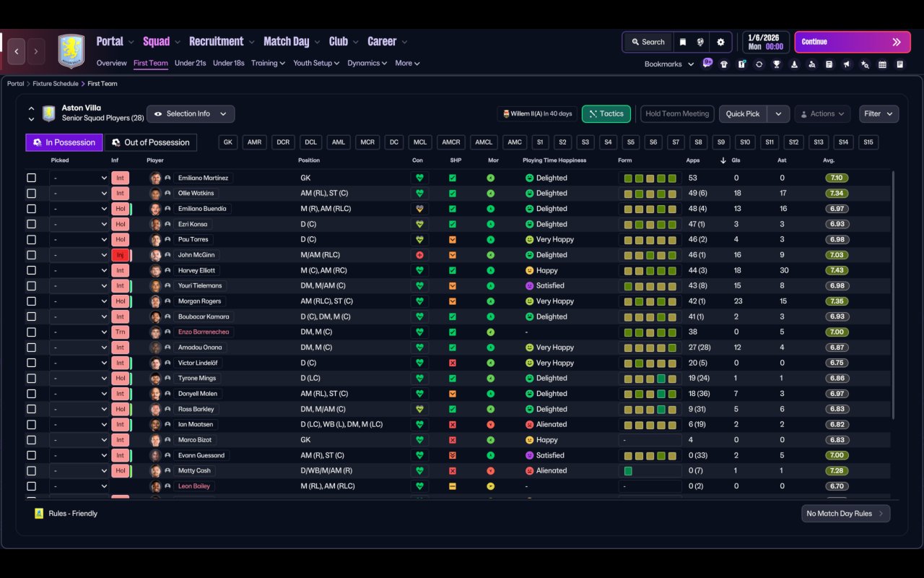924x578 pixels.
Task: Click the bookmark icon next to Search
Action: click(x=682, y=42)
